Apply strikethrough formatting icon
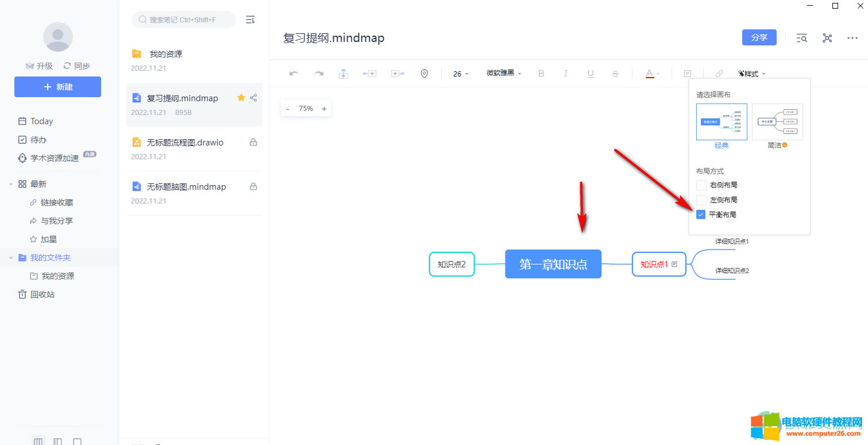 [x=615, y=74]
